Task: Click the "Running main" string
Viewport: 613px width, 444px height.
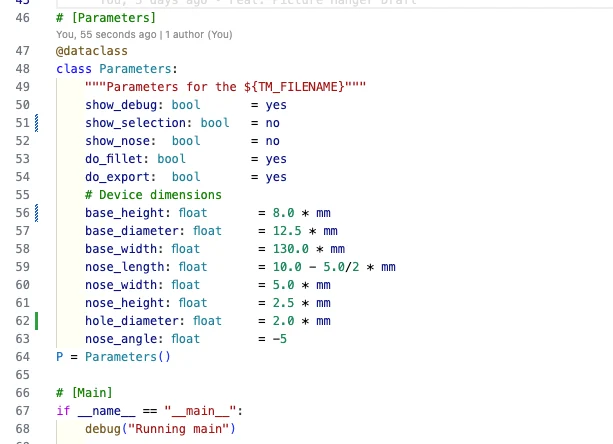Action: (178, 429)
